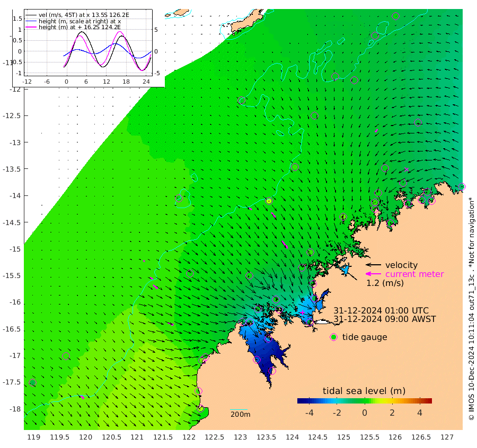This screenshot has width=477, height=448.
Task: Click the green colorbar section at 0
Action: click(x=365, y=401)
